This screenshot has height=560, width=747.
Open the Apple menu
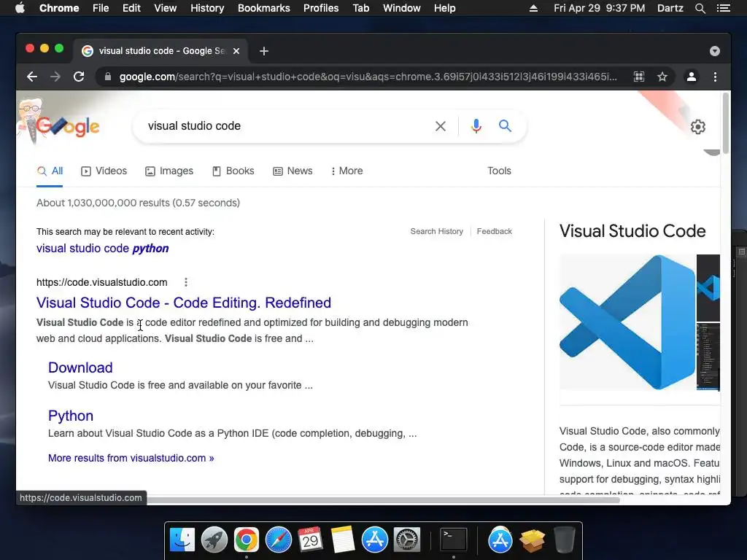pyautogui.click(x=20, y=8)
